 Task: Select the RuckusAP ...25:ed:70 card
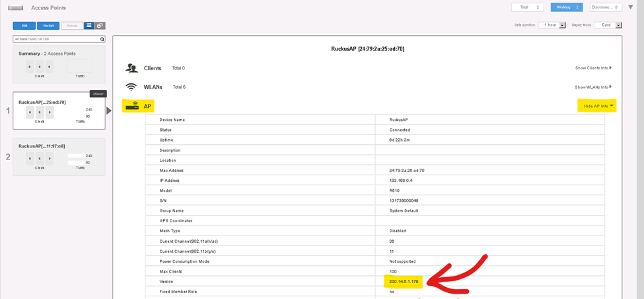click(59, 110)
